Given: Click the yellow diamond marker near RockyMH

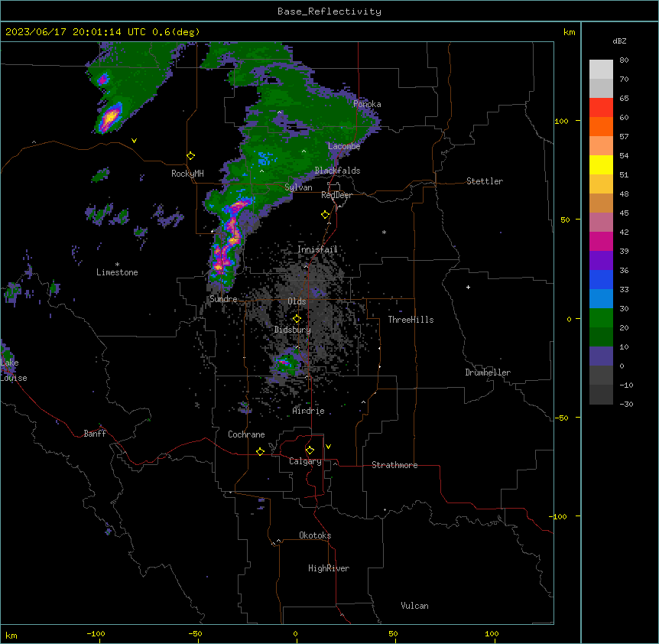Looking at the screenshot, I should click(190, 156).
